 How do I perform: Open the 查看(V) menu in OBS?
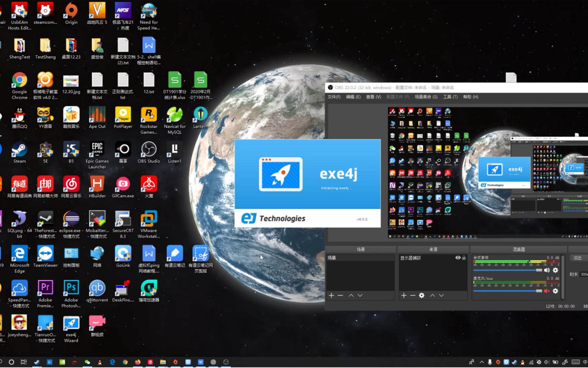tap(373, 97)
